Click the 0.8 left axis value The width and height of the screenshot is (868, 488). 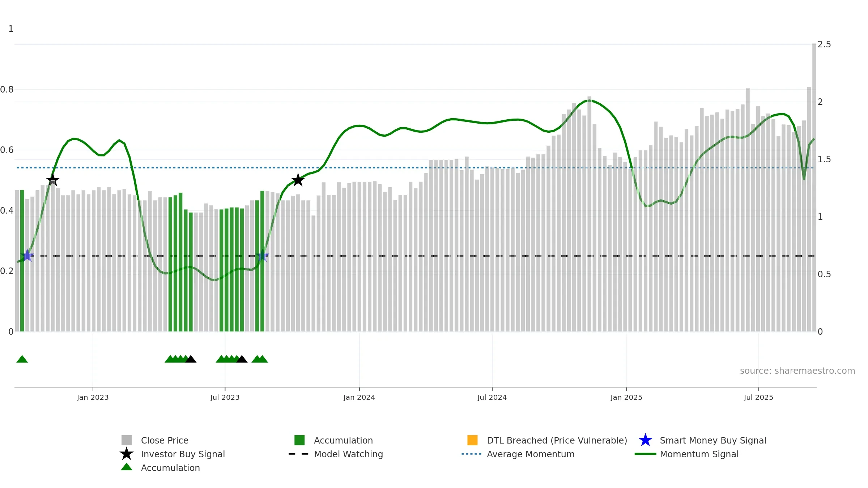7,90
